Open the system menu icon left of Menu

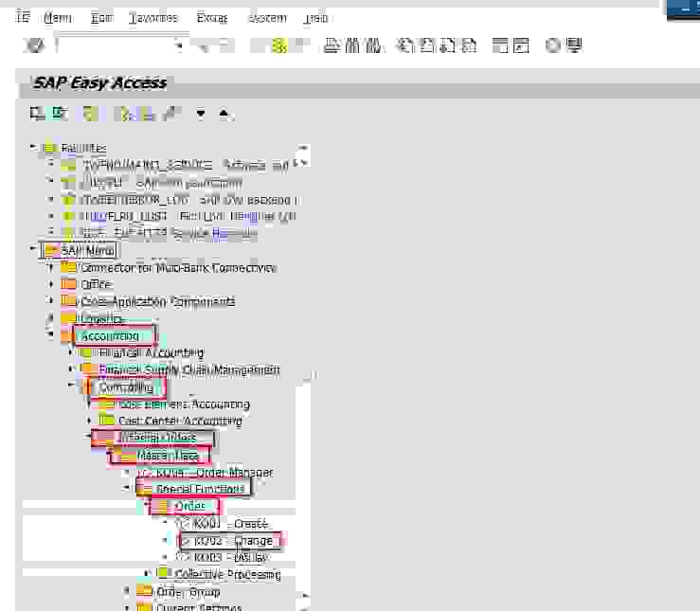(23, 17)
